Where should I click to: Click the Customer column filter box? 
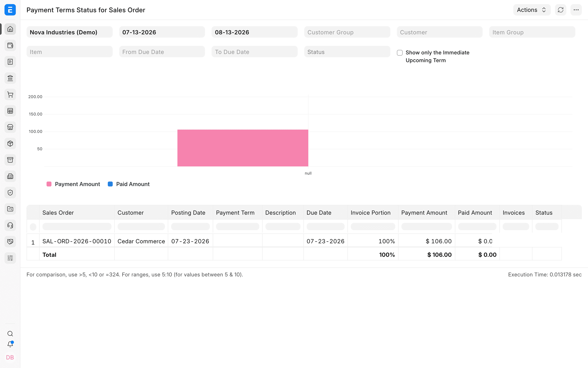pos(141,227)
